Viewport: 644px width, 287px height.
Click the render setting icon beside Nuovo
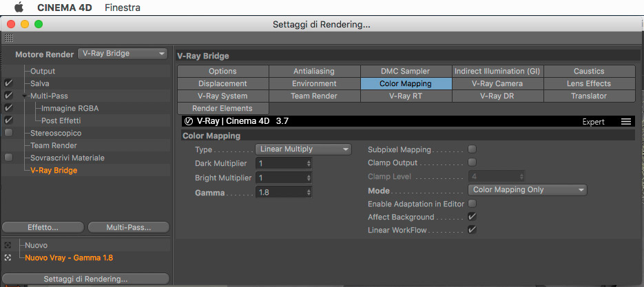[x=8, y=246]
